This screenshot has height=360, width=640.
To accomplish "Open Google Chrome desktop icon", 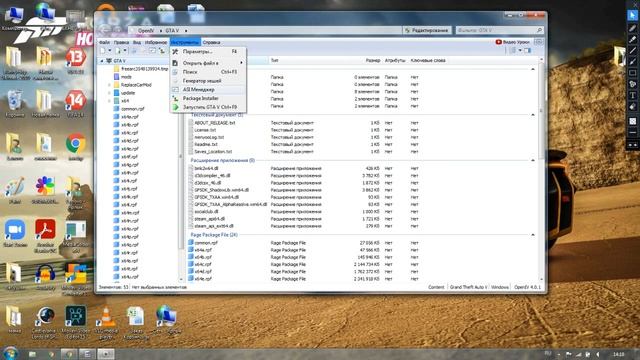I will [x=76, y=144].
